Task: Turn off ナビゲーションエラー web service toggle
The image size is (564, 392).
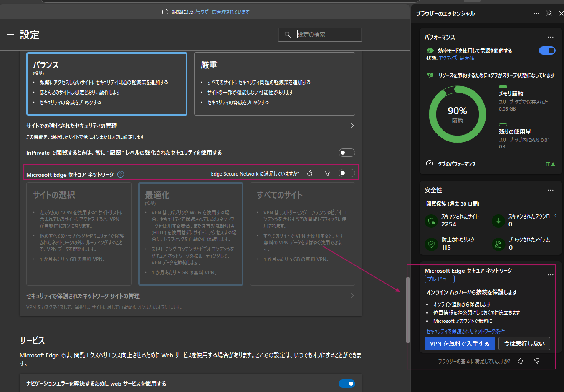Action: point(346,384)
